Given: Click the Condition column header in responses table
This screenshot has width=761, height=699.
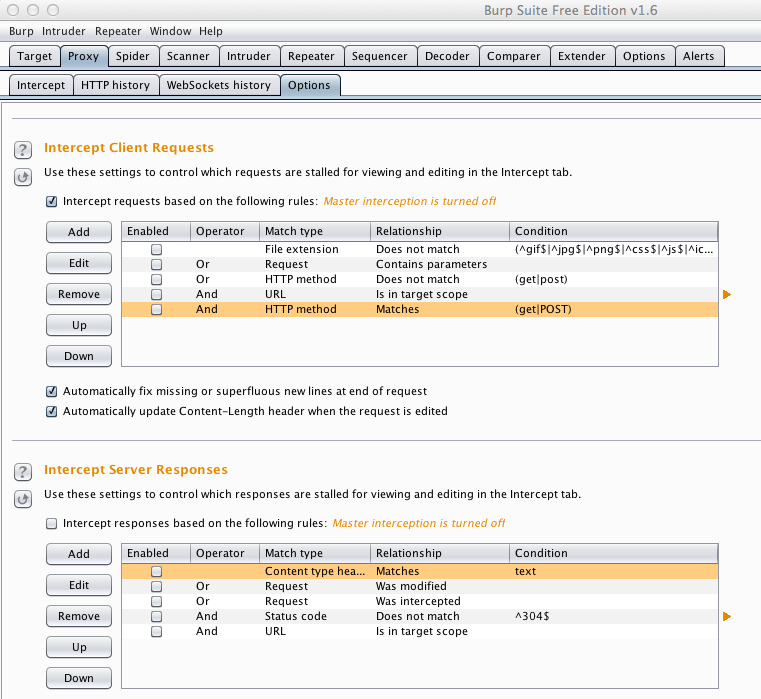Looking at the screenshot, I should [541, 553].
